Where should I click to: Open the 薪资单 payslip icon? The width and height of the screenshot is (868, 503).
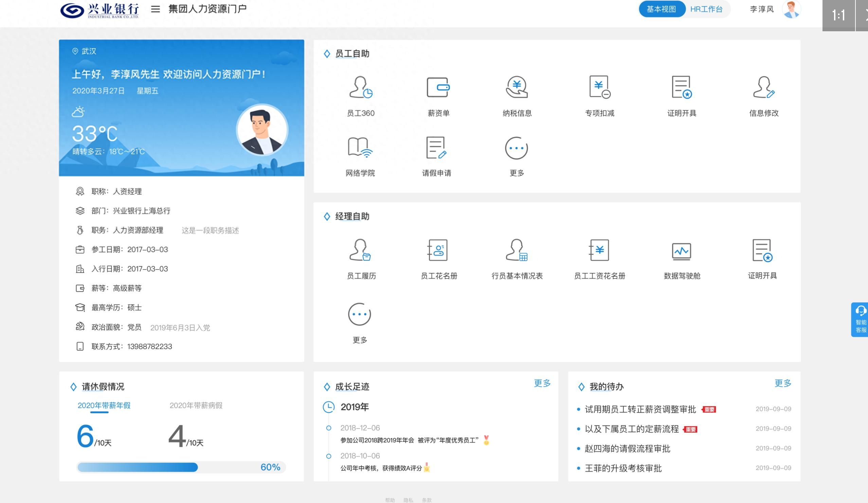coord(438,88)
